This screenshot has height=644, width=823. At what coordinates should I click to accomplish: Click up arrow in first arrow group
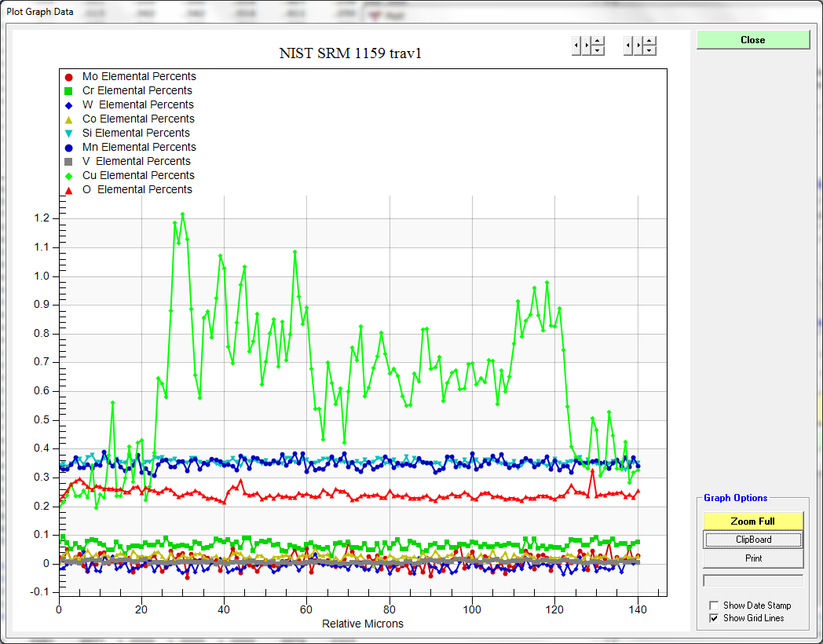coord(598,42)
